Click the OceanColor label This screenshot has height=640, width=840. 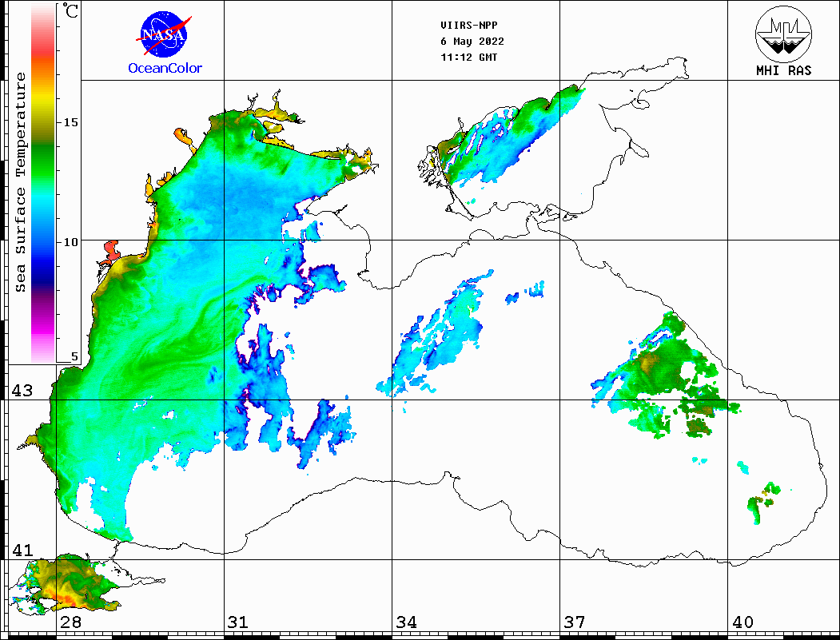coord(165,68)
